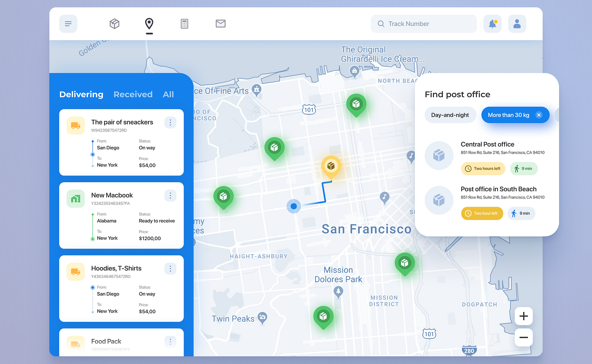Open options menu for New Macbook

click(170, 195)
